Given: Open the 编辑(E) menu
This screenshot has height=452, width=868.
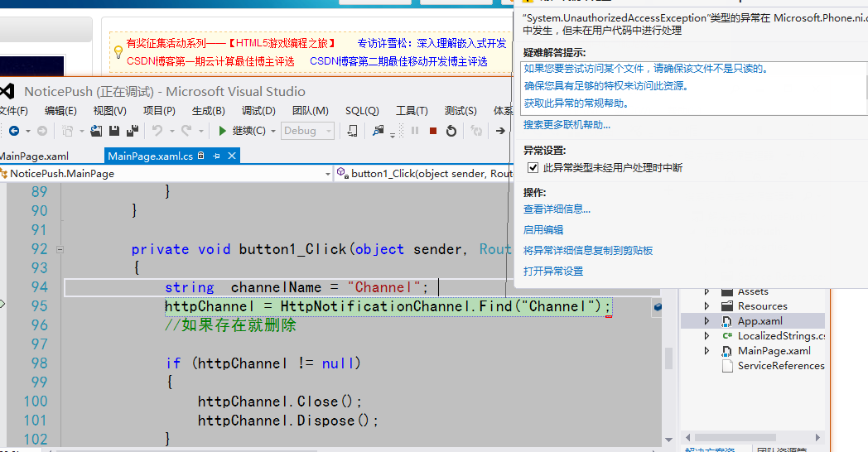Looking at the screenshot, I should [60, 111].
